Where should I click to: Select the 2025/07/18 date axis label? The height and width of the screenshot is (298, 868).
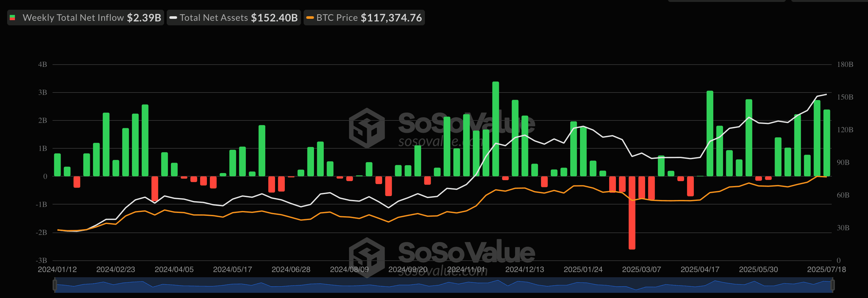click(826, 269)
